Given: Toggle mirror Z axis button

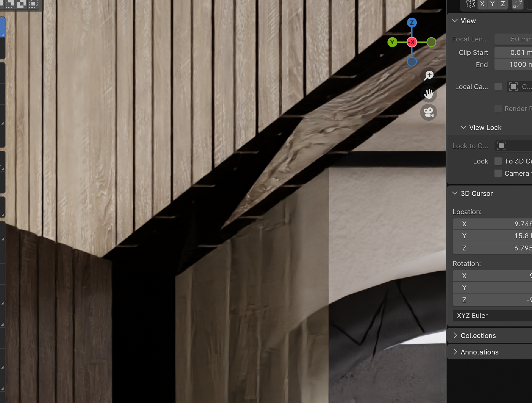Looking at the screenshot, I should 503,4.
